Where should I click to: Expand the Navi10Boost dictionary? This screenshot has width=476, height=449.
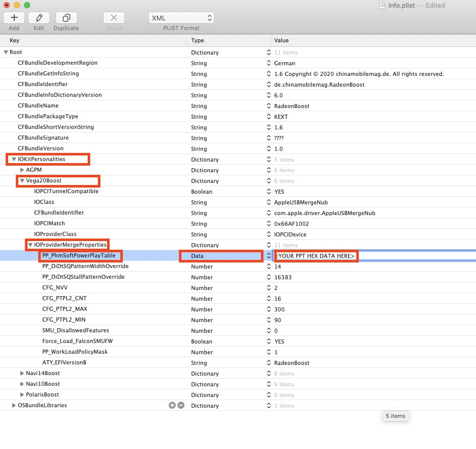coord(22,384)
